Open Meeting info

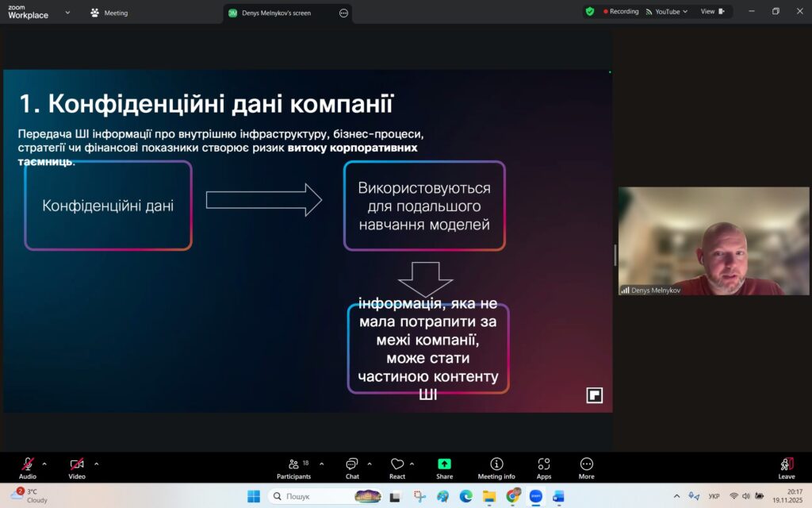496,468
